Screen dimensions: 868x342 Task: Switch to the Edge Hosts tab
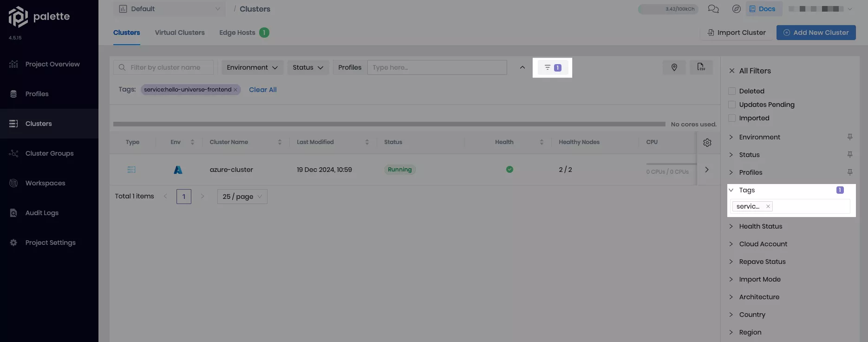(244, 33)
